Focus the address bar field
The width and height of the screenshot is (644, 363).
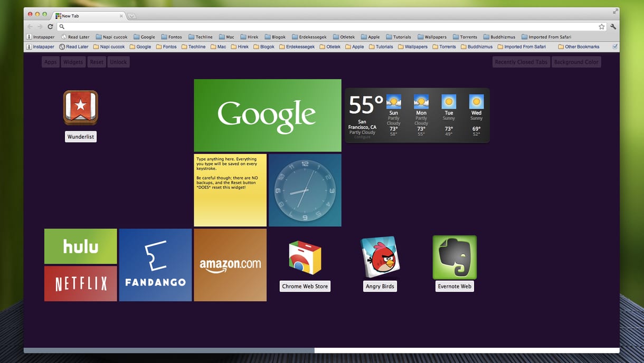point(331,26)
